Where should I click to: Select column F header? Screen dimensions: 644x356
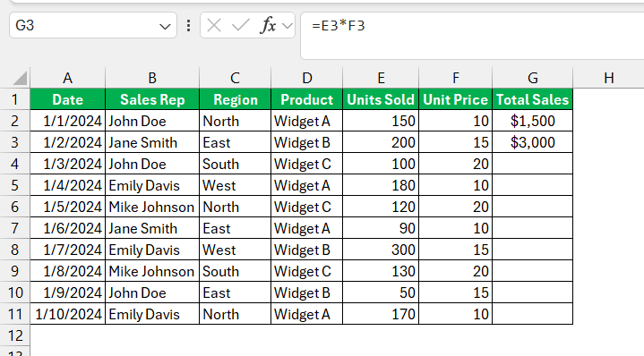pyautogui.click(x=456, y=78)
